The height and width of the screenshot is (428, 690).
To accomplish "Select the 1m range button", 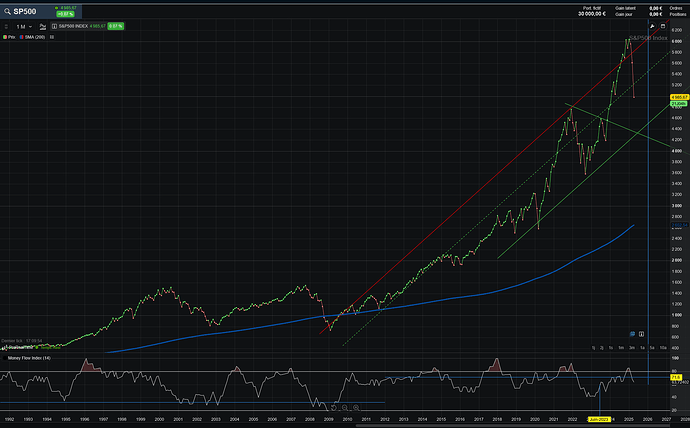I will click(621, 348).
